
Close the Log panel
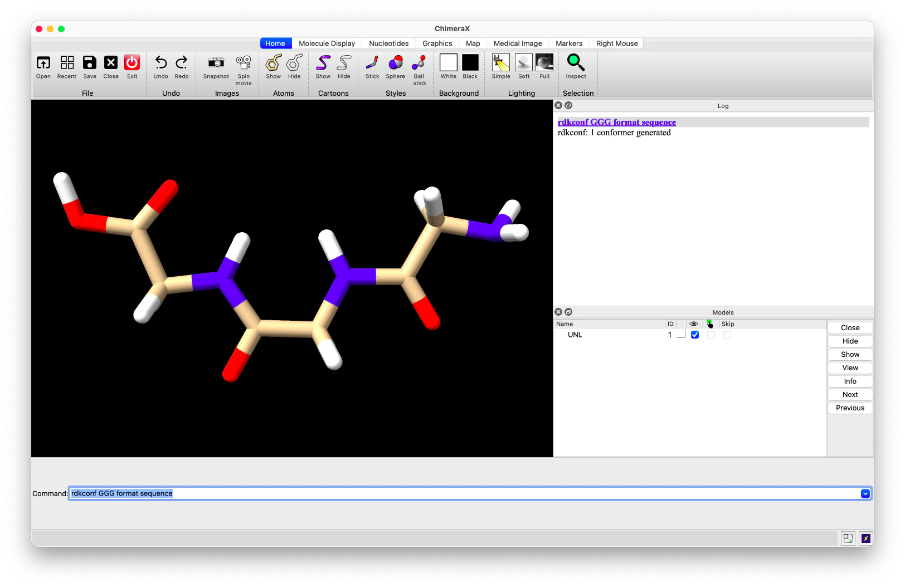click(x=558, y=105)
